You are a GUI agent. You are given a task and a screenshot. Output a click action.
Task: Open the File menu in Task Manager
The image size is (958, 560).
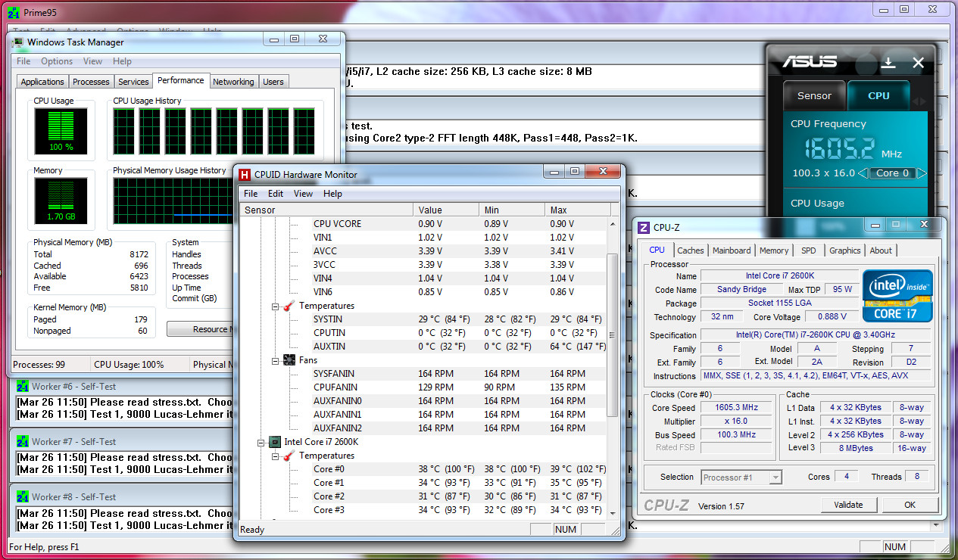[23, 61]
